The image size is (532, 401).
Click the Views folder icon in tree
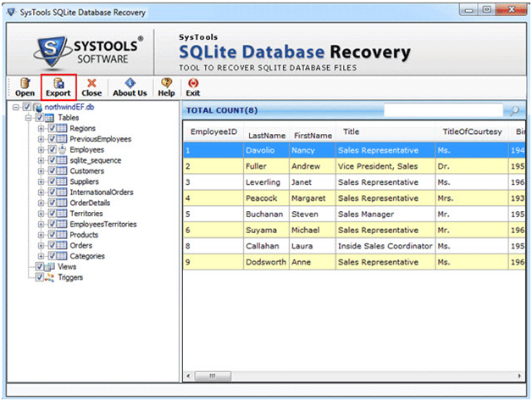[51, 267]
